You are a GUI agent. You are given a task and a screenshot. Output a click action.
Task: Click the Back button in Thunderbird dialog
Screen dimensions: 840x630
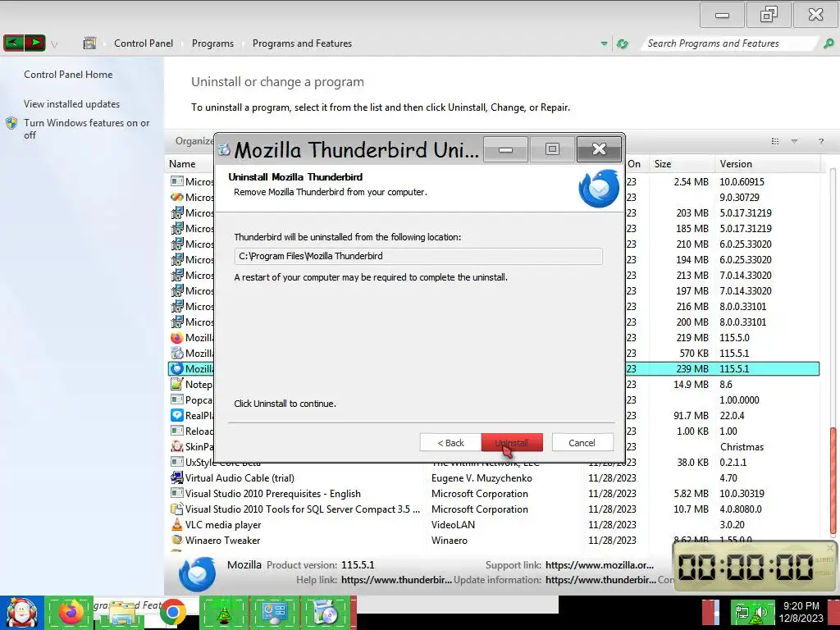pyautogui.click(x=450, y=442)
